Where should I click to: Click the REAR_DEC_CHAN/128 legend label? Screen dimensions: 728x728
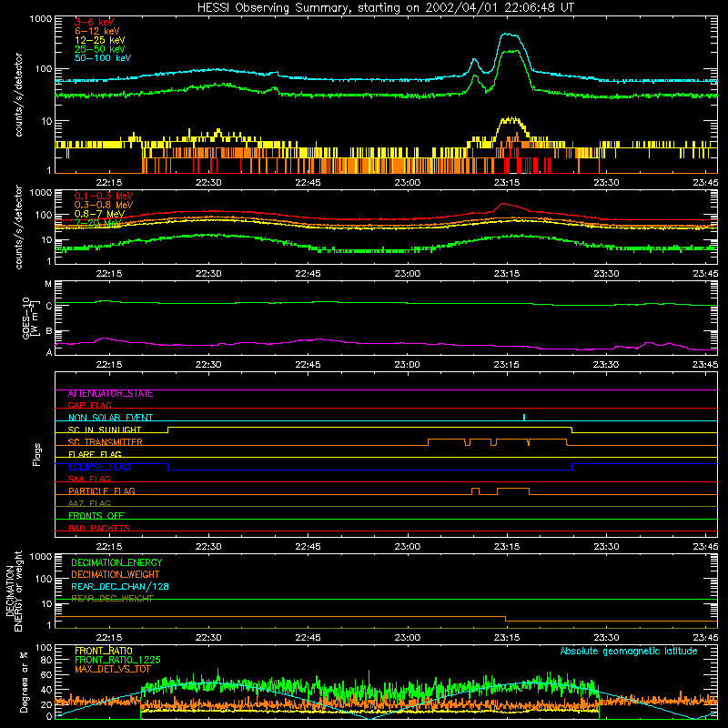coord(120,587)
